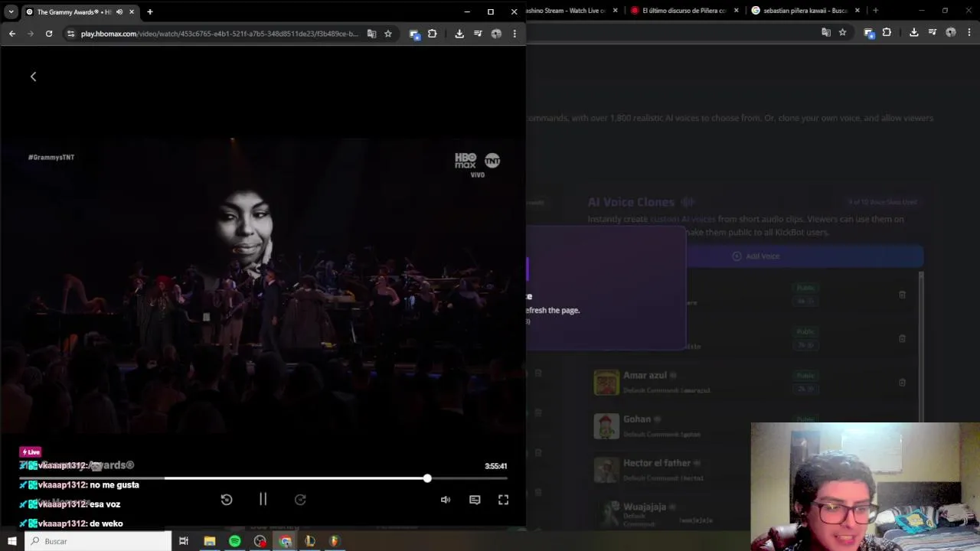Open Chrome menu in background browser
This screenshot has height=551, width=980.
(969, 32)
